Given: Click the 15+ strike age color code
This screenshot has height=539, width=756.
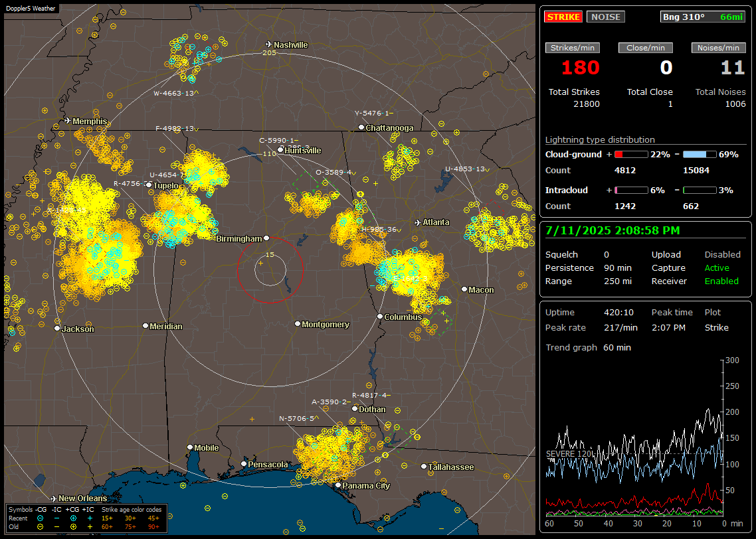Looking at the screenshot, I should pos(107,518).
